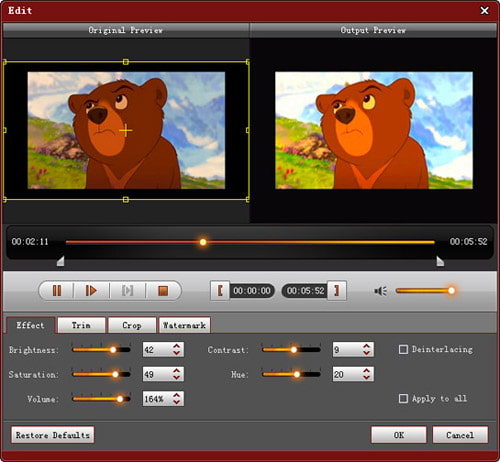Click the Output Preview video frame
Screen dimensions: 500x462
click(374, 130)
